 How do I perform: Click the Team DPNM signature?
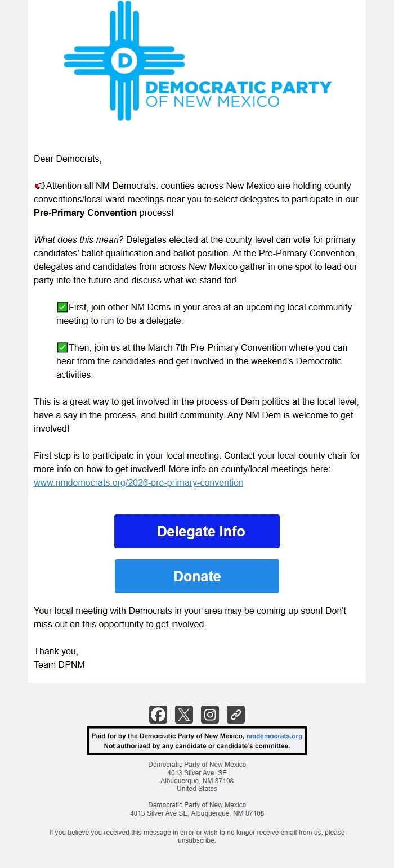tap(59, 664)
